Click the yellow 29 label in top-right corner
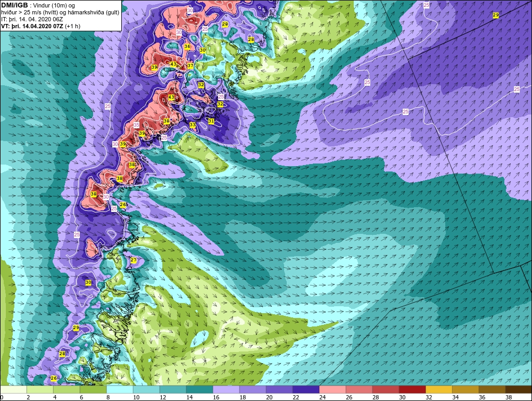 496,15
